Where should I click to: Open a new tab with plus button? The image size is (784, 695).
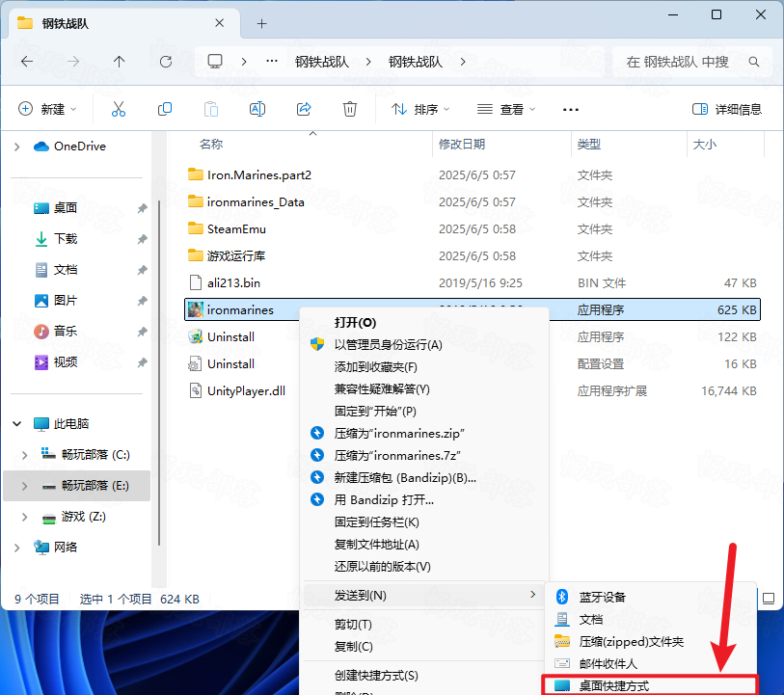pyautogui.click(x=261, y=23)
